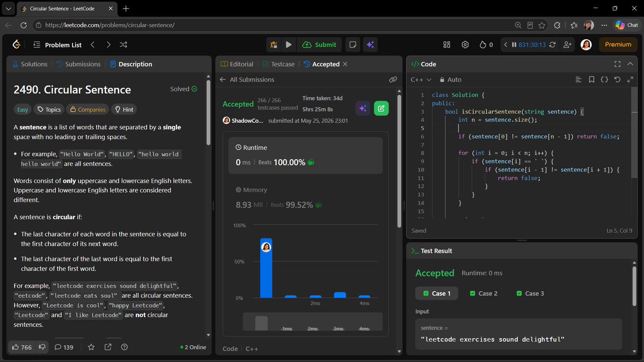Open the streak flame counter
Viewport: 644px width, 362px height.
pos(486,45)
